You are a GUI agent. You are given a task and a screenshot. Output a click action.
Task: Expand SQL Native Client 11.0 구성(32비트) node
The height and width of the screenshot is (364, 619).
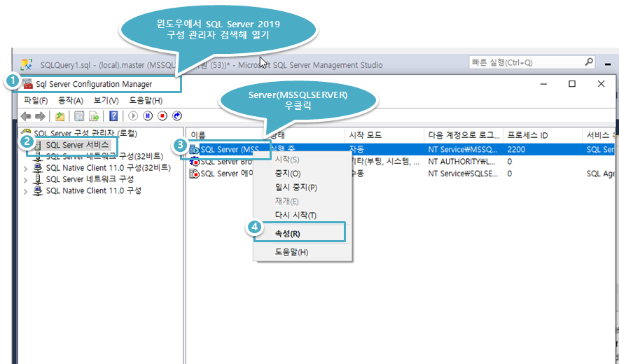click(x=26, y=169)
